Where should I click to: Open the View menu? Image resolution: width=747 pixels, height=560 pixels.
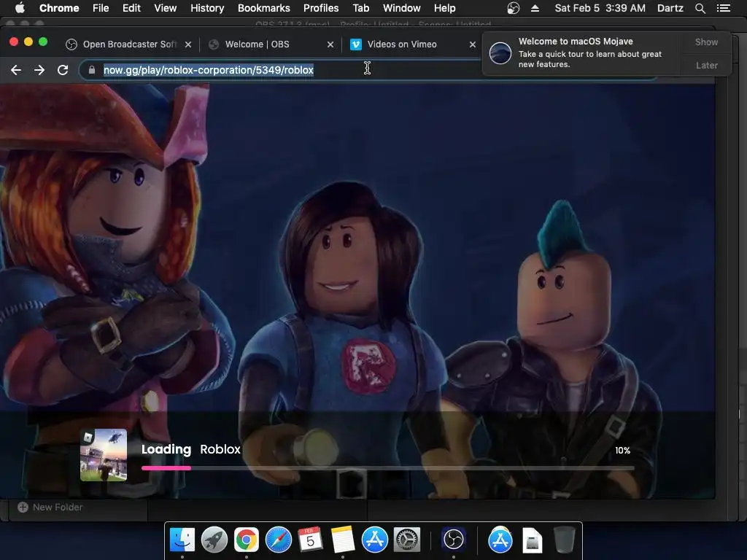(166, 8)
